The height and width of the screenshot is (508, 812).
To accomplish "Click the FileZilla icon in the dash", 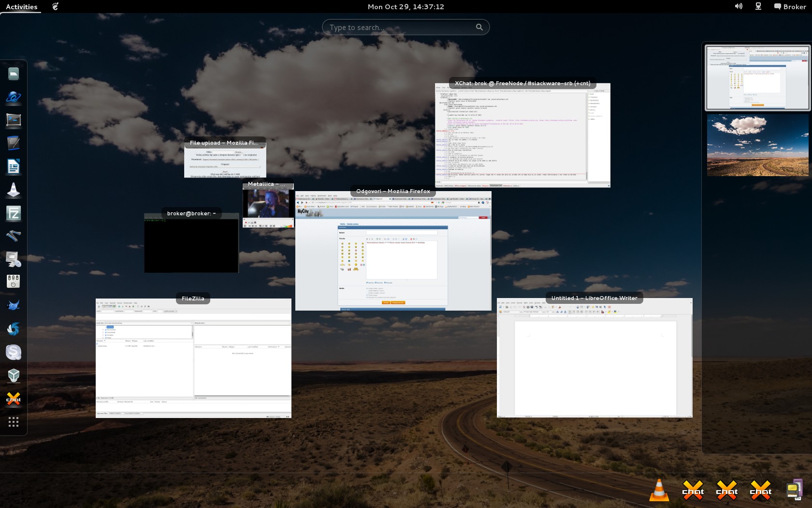I will (14, 213).
